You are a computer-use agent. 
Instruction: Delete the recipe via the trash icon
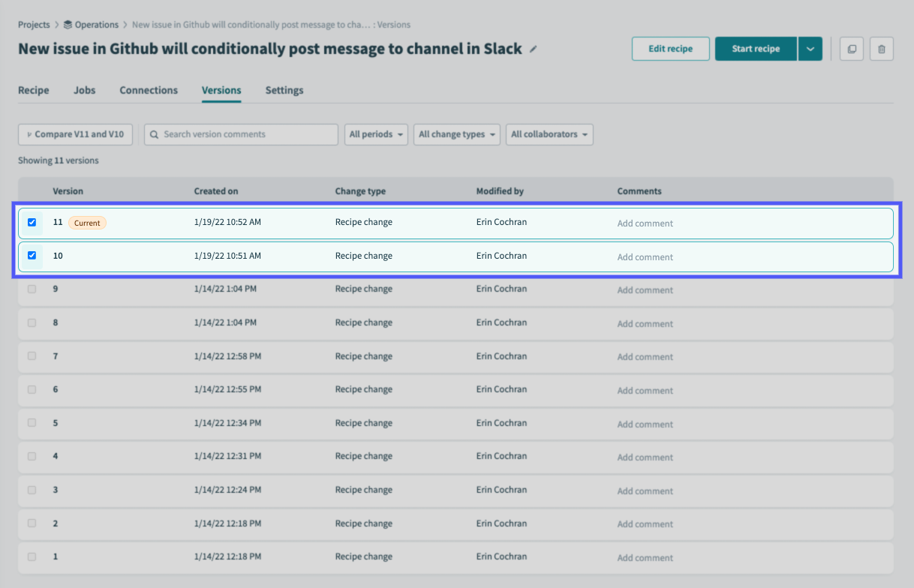pyautogui.click(x=881, y=48)
